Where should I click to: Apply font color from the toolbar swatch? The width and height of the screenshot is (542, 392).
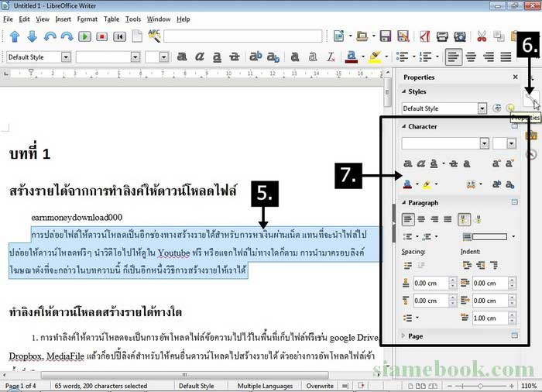click(352, 57)
